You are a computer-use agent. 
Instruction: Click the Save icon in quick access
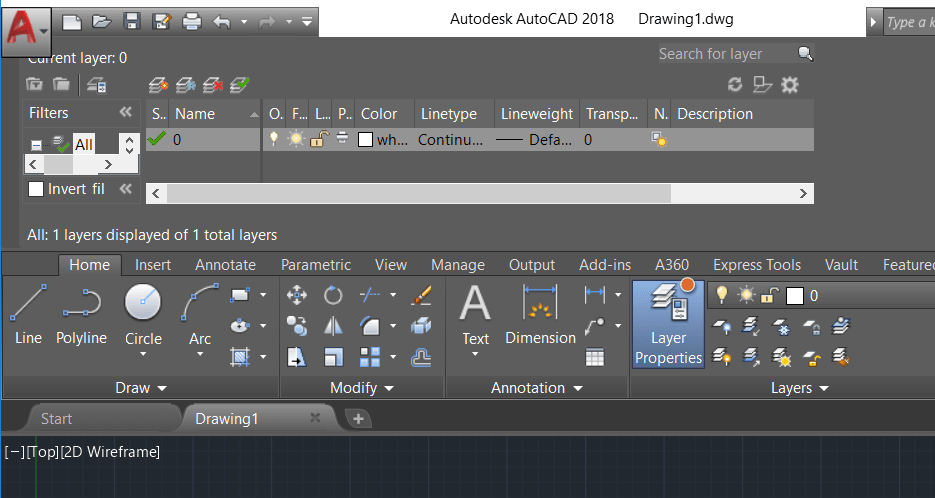131,22
